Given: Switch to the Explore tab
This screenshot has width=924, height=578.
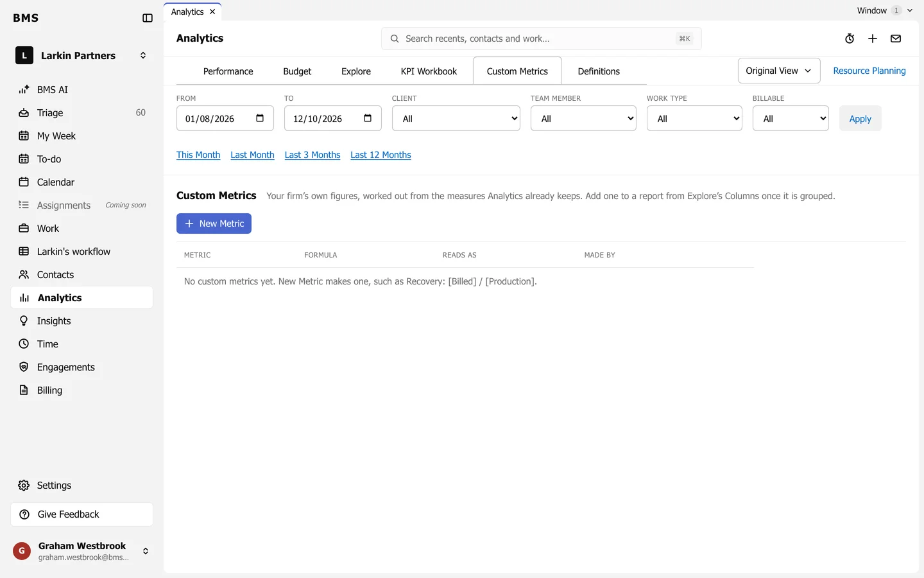Looking at the screenshot, I should 356,71.
